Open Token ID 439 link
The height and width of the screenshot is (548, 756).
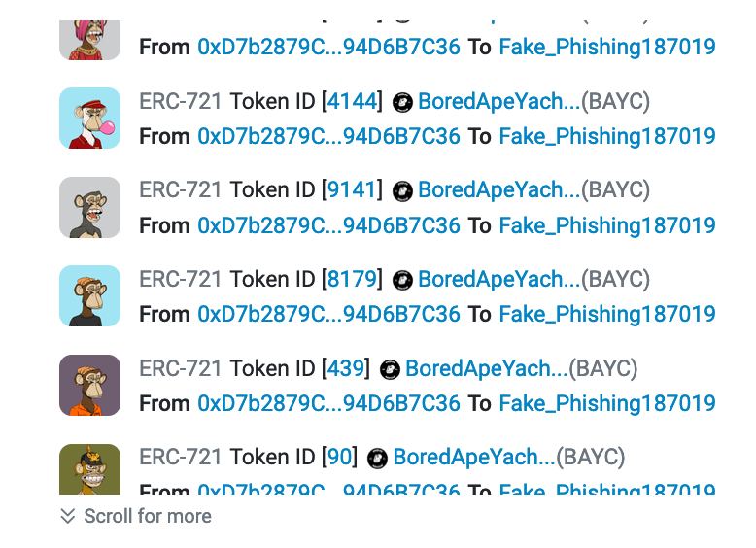[x=346, y=368]
